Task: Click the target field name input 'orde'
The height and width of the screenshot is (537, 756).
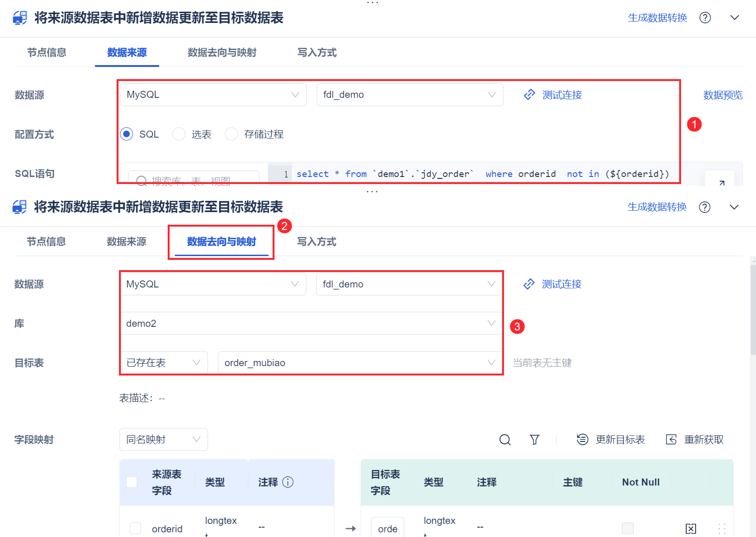Action: tap(387, 528)
